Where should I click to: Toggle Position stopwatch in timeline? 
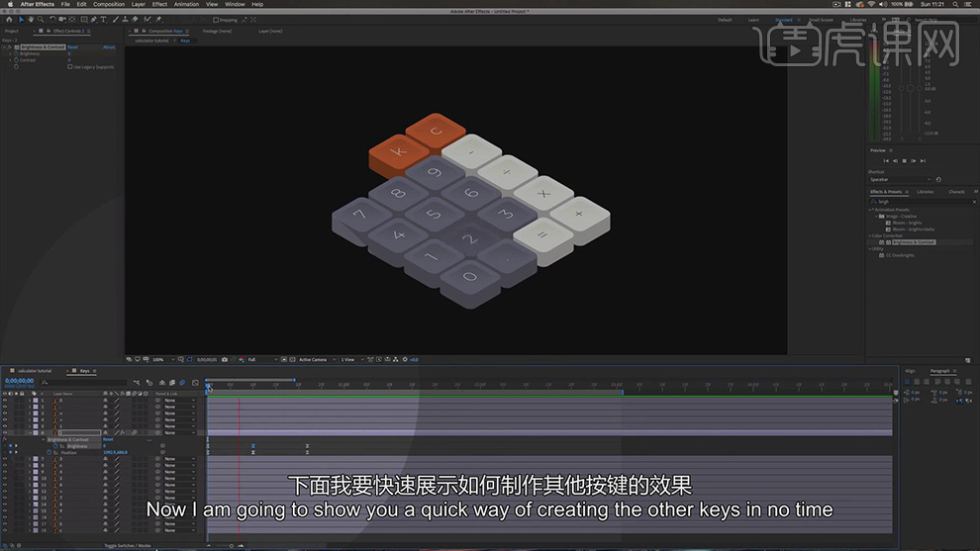pyautogui.click(x=49, y=452)
